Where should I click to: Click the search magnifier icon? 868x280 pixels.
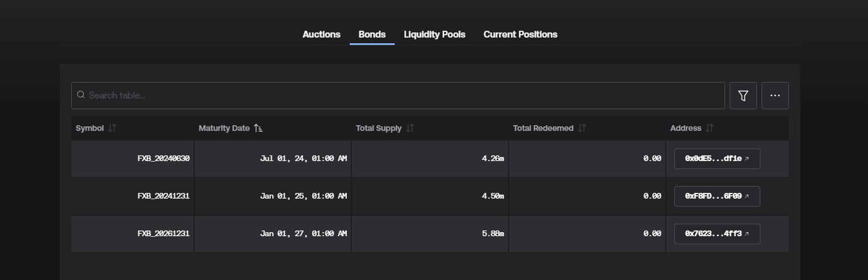[81, 95]
